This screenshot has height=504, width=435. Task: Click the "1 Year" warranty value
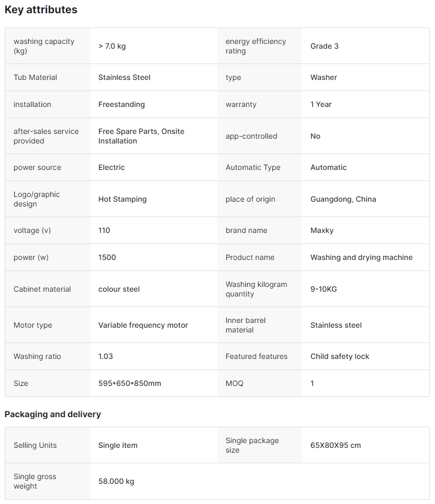pyautogui.click(x=321, y=104)
